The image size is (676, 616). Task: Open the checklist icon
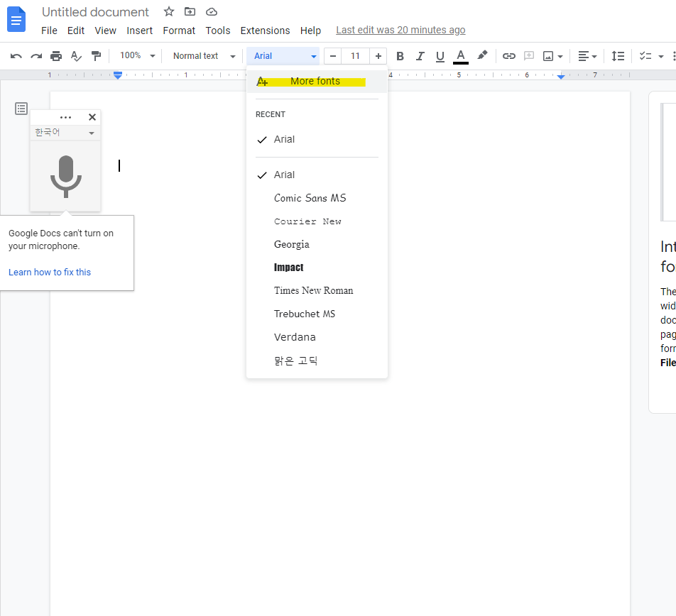(645, 56)
